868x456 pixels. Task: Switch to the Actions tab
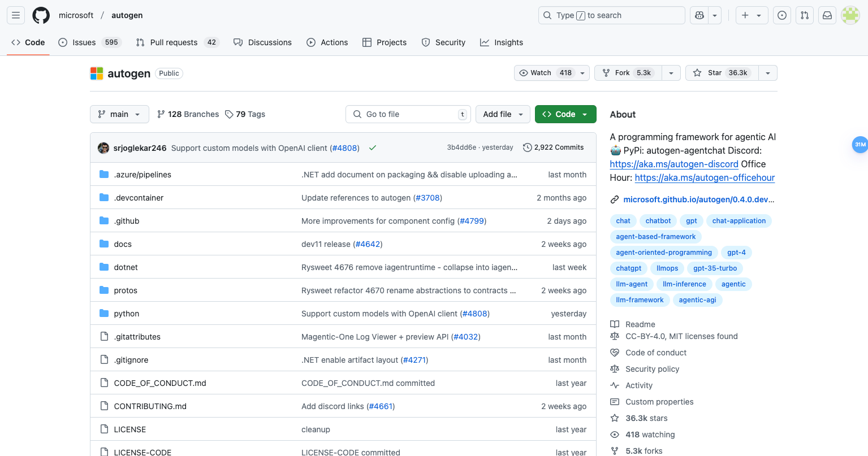click(x=327, y=42)
